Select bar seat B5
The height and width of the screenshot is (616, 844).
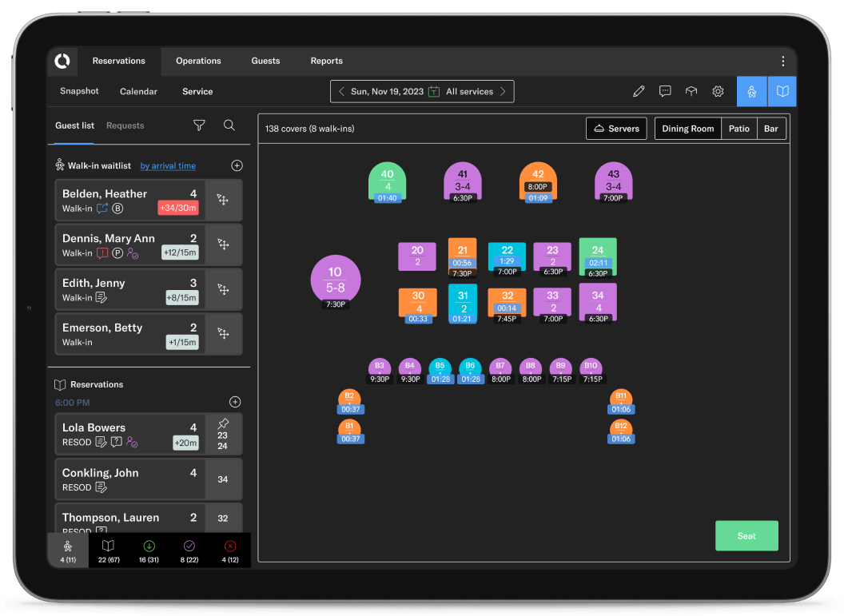440,371
